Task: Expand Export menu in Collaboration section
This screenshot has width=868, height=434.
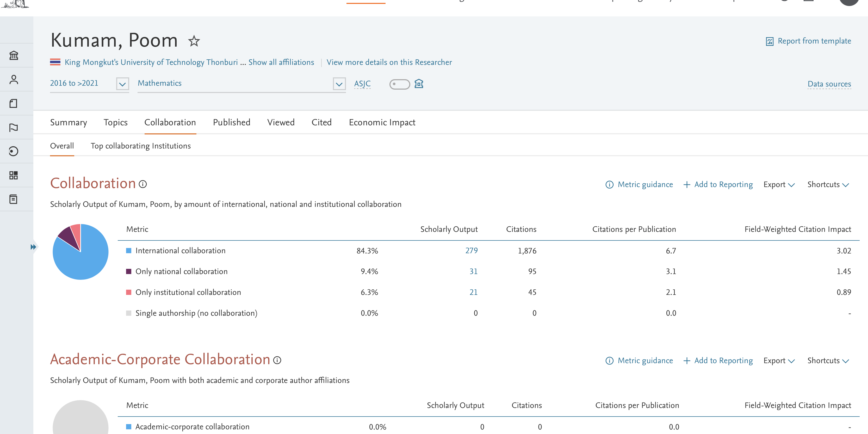Action: [x=779, y=185]
